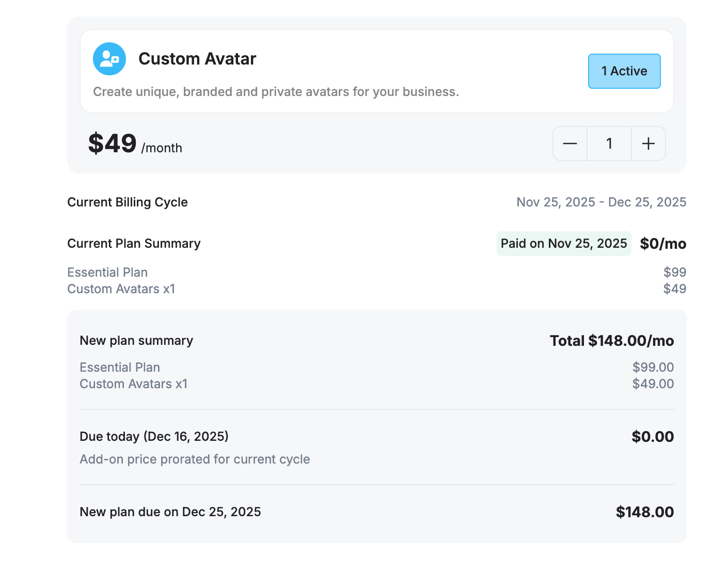Viewport: 728px width, 574px height.
Task: Click the "Paid on Nov 25, 2025" badge
Action: [564, 244]
